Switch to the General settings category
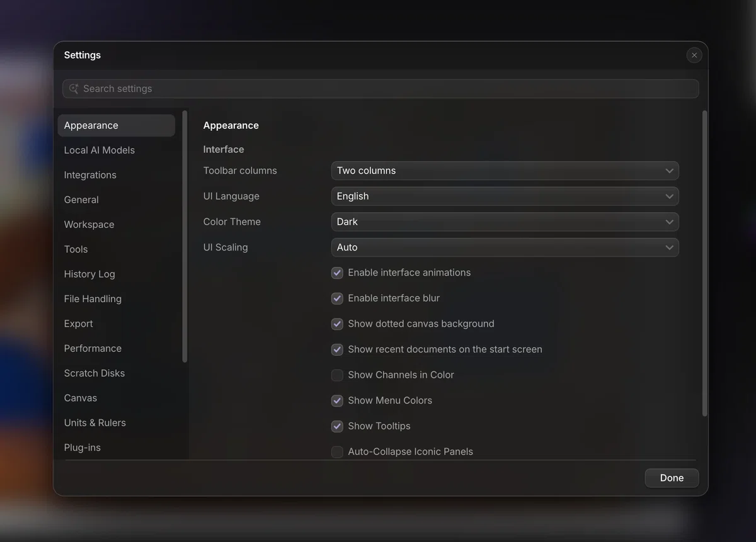756x542 pixels. (x=117, y=200)
